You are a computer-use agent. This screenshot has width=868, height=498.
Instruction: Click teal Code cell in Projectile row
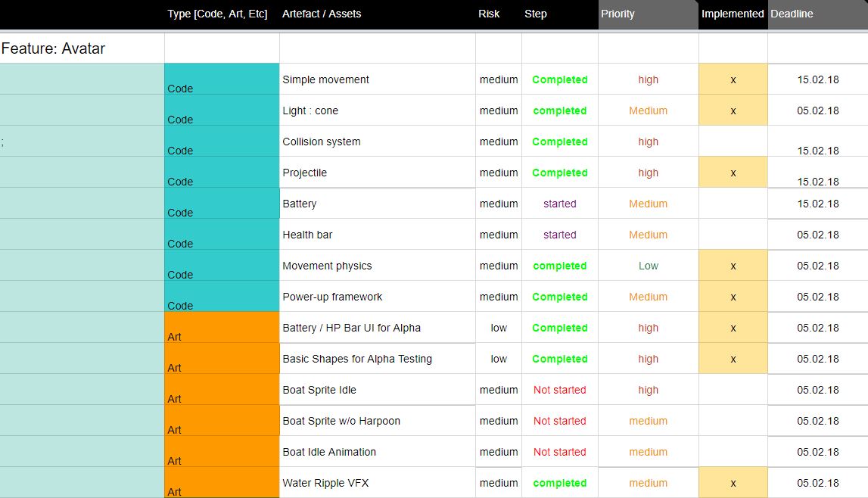click(222, 173)
